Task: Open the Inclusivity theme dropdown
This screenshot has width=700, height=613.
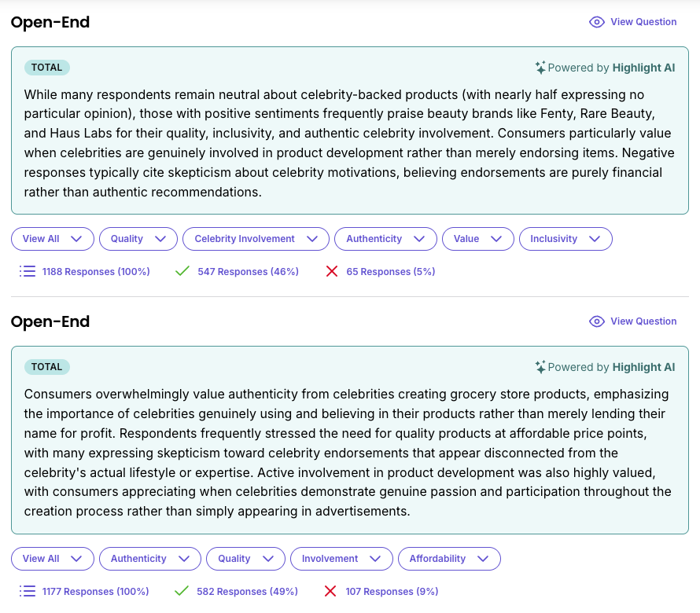Action: tap(566, 239)
